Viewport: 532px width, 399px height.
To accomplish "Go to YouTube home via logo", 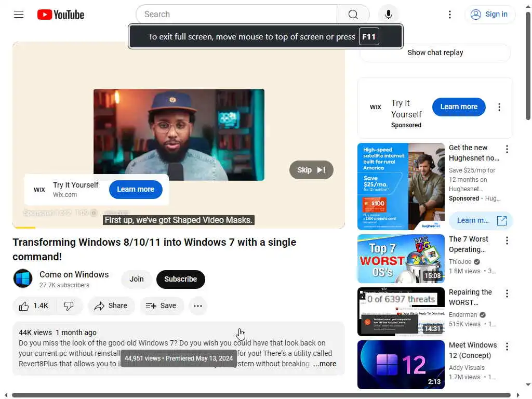I will click(x=60, y=15).
